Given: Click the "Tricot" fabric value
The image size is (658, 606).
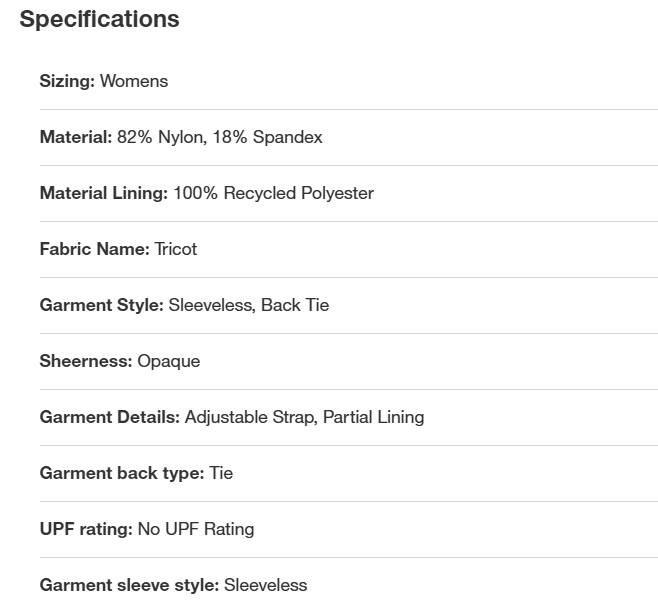Looking at the screenshot, I should pyautogui.click(x=176, y=249).
